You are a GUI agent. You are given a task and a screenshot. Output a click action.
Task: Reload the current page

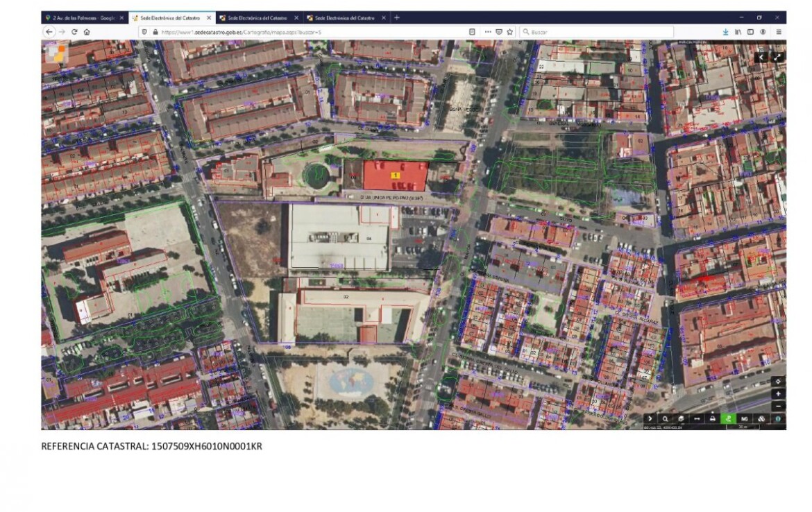[74, 32]
